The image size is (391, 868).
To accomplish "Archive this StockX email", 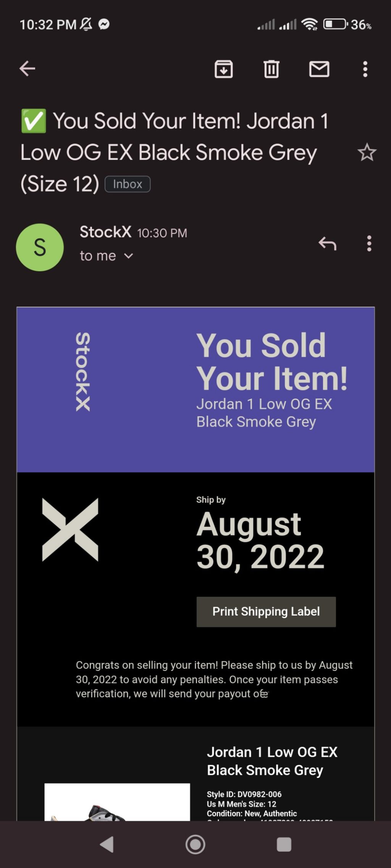I will click(223, 69).
